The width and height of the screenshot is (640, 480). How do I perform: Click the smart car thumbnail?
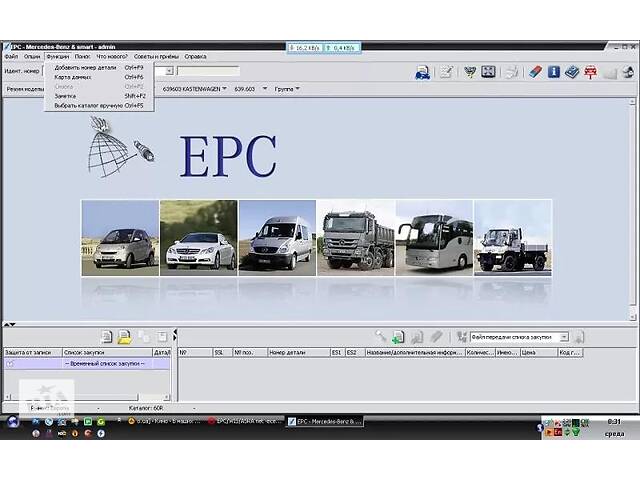120,238
